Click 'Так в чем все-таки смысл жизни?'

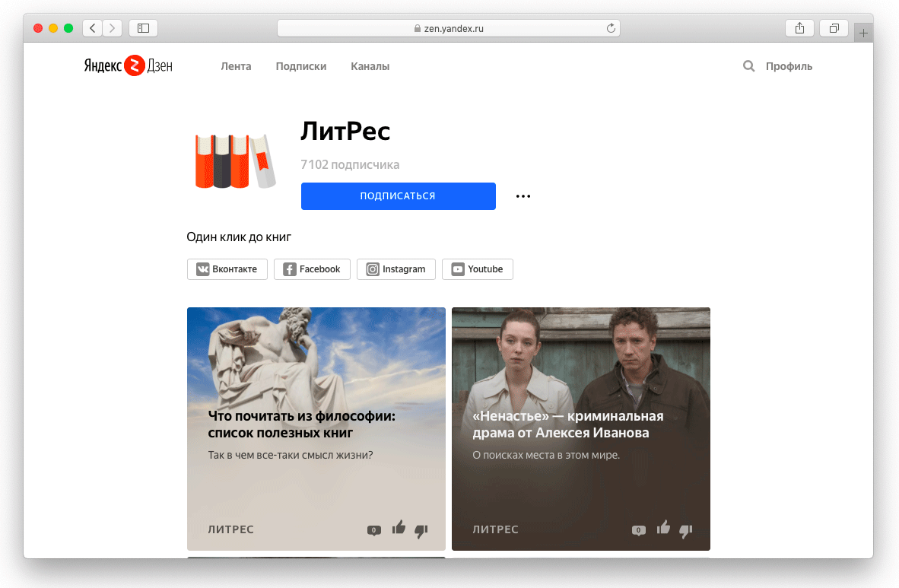click(x=290, y=455)
